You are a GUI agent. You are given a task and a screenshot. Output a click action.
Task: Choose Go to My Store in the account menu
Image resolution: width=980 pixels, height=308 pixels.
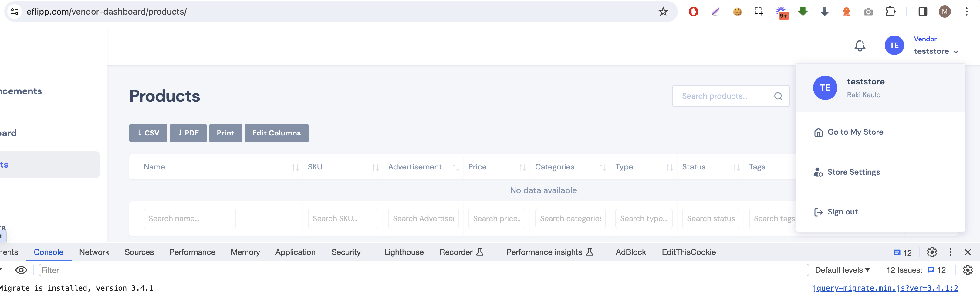coord(880,132)
